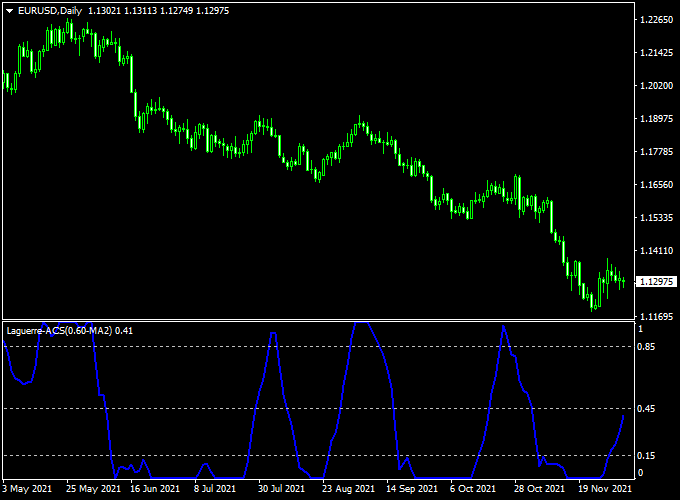Select the EURUSD,Daily chart title text
680x500 pixels.
pyautogui.click(x=50, y=11)
